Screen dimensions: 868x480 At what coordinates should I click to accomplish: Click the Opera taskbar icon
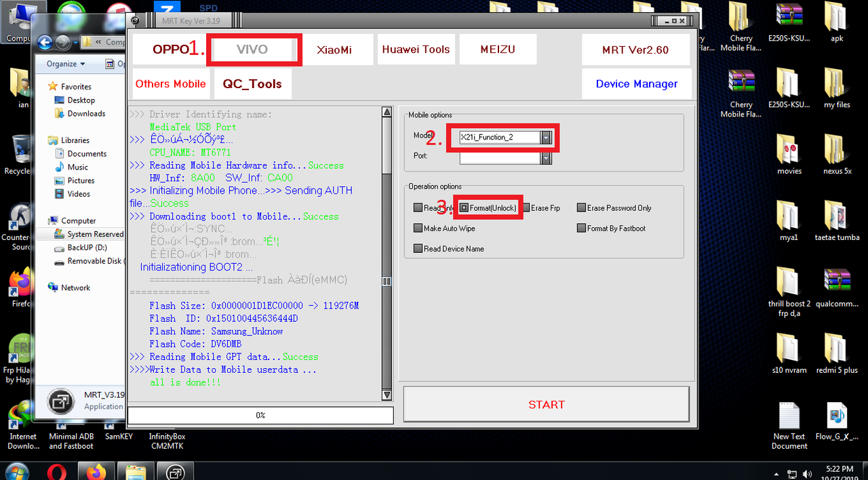(x=58, y=472)
